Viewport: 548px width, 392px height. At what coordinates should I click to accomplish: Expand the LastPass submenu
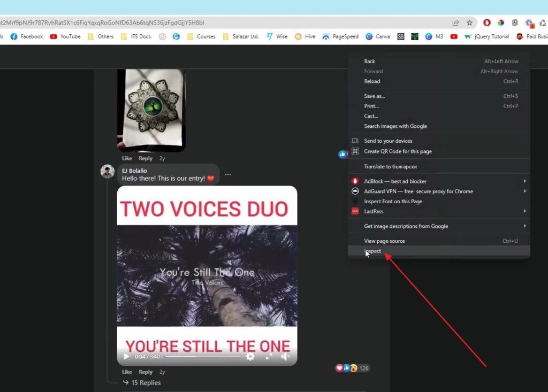(x=439, y=211)
